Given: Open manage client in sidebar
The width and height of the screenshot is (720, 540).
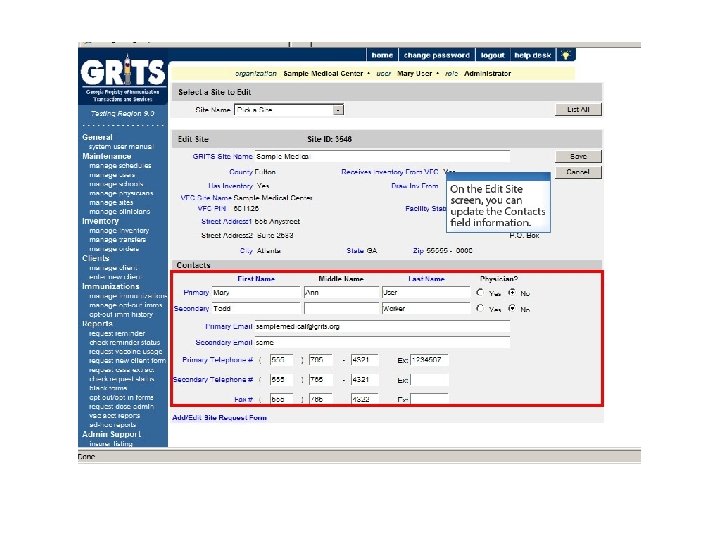Looking at the screenshot, I should 113,268.
